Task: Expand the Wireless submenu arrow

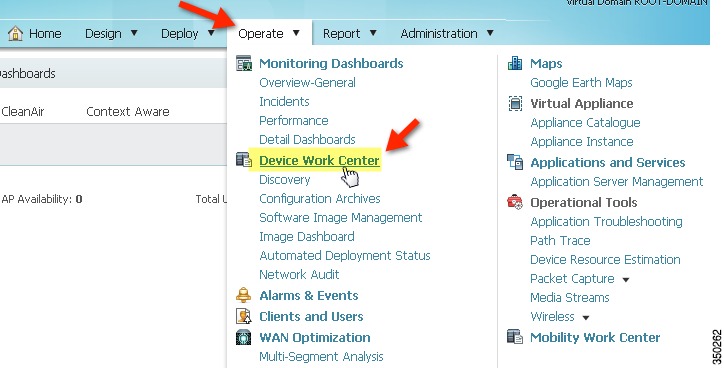Action: (x=585, y=318)
